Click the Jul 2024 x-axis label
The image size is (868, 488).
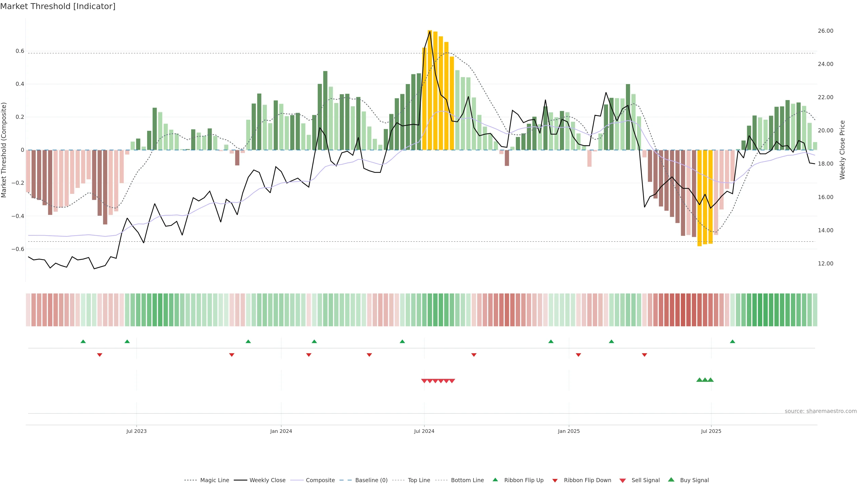pyautogui.click(x=424, y=431)
